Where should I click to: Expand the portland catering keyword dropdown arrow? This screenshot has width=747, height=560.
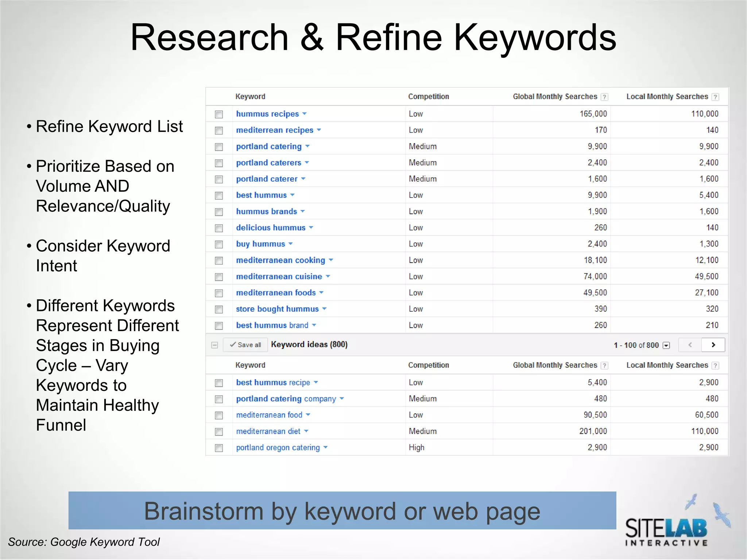[x=307, y=146]
